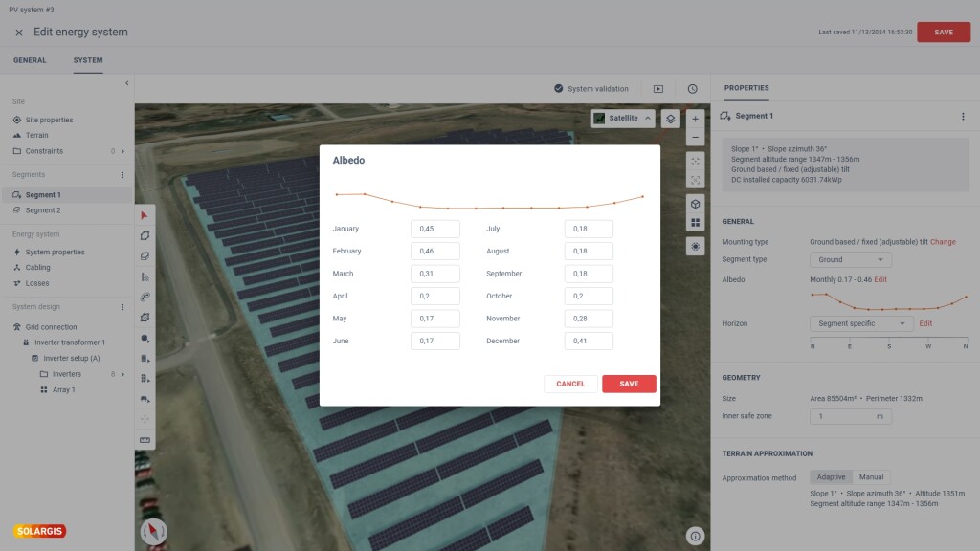Click the sun shading icon below the grid icon
980x551 pixels.
click(x=696, y=247)
